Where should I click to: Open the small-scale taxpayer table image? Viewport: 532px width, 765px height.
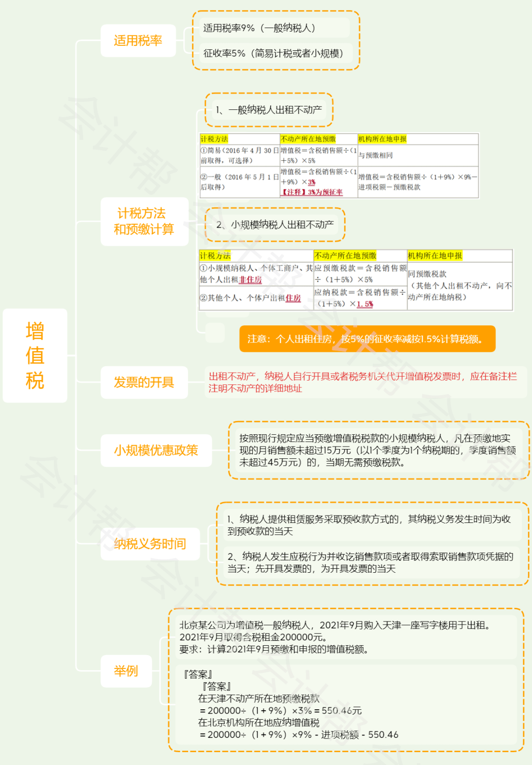(x=356, y=280)
